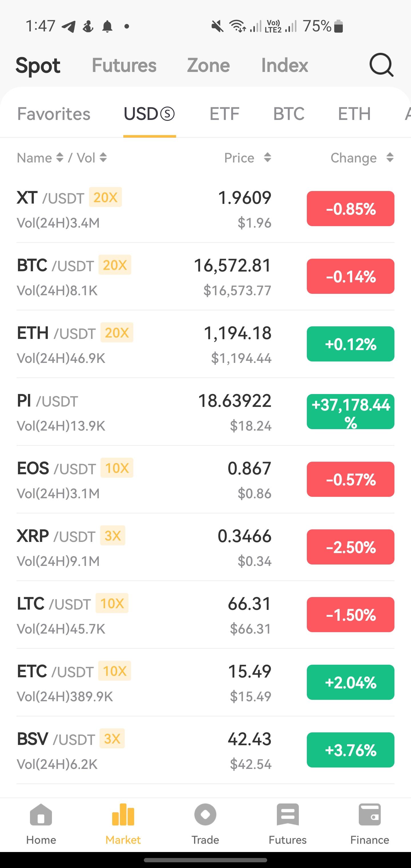Sort list by Name arrows
Image resolution: width=411 pixels, height=868 pixels.
click(60, 157)
